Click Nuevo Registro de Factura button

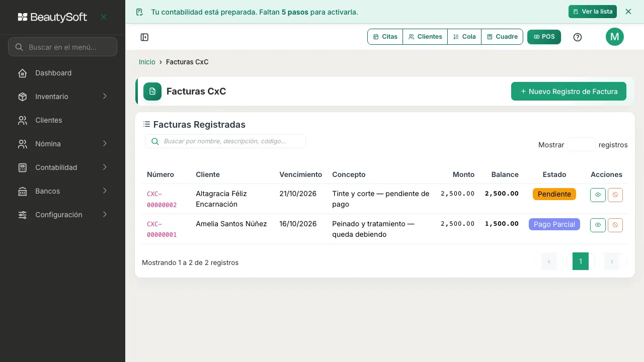569,92
